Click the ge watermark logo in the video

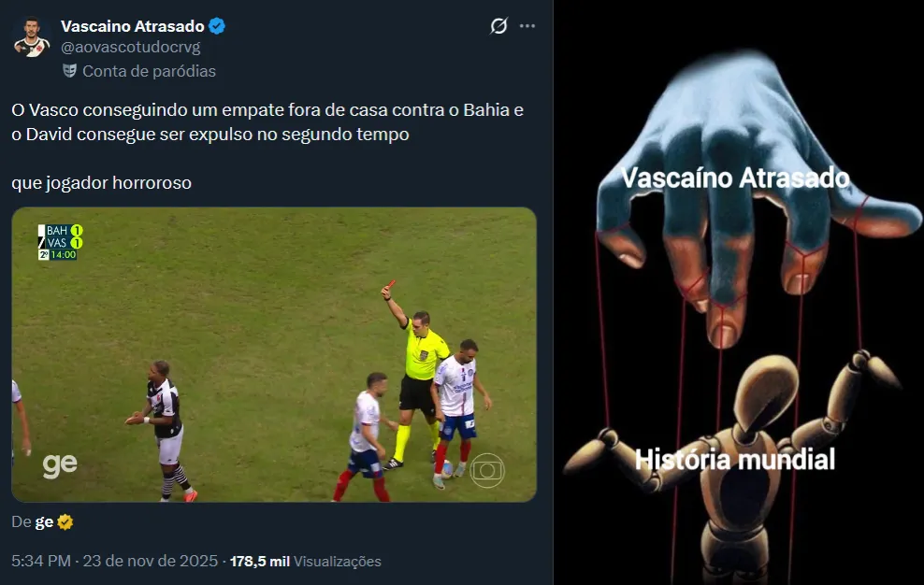tap(60, 465)
